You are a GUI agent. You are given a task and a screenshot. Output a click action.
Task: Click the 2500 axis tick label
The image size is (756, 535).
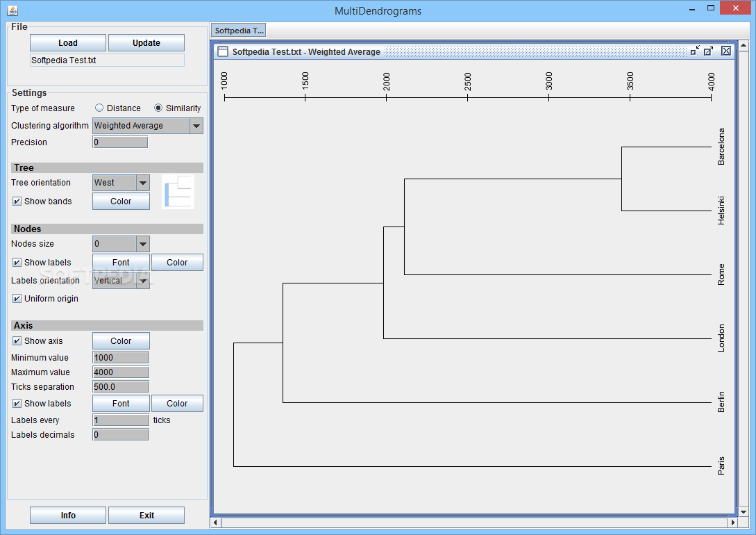tap(467, 81)
